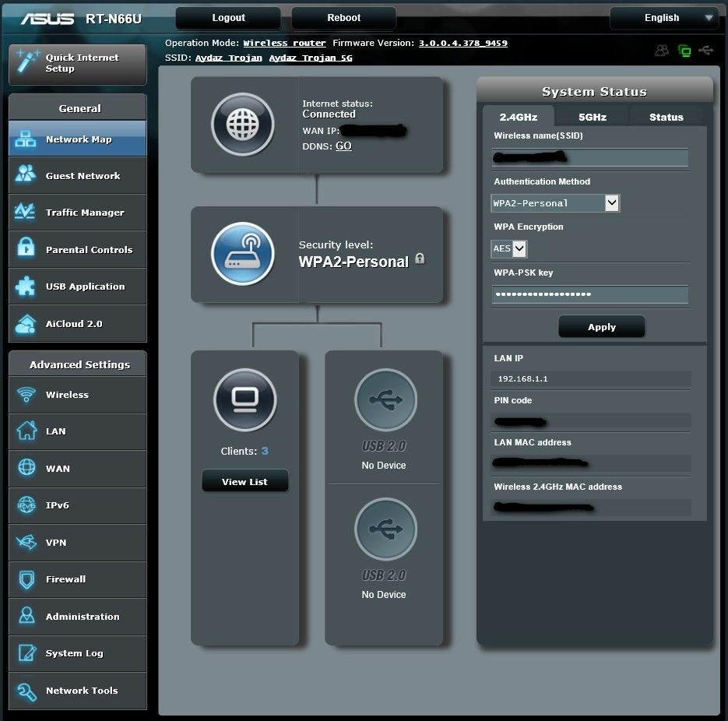Image resolution: width=728 pixels, height=721 pixels.
Task: Open the English language dropdown
Action: (x=664, y=18)
